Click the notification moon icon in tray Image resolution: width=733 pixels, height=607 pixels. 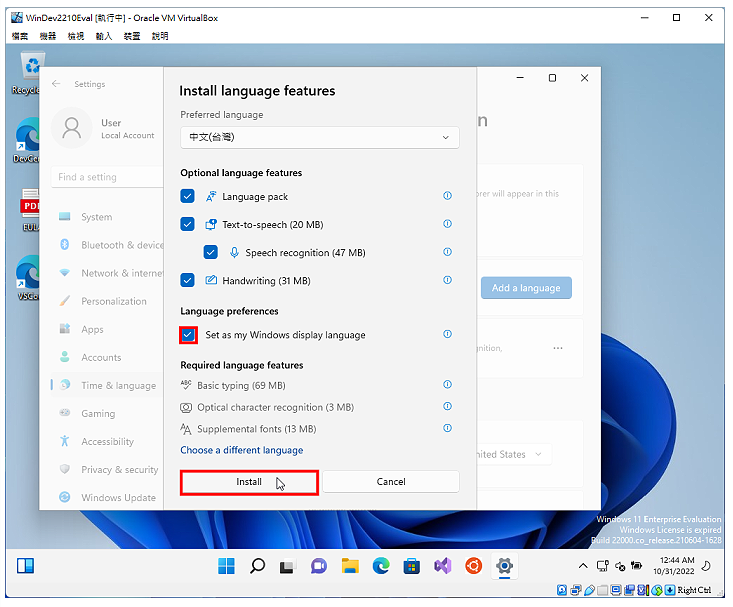(706, 566)
